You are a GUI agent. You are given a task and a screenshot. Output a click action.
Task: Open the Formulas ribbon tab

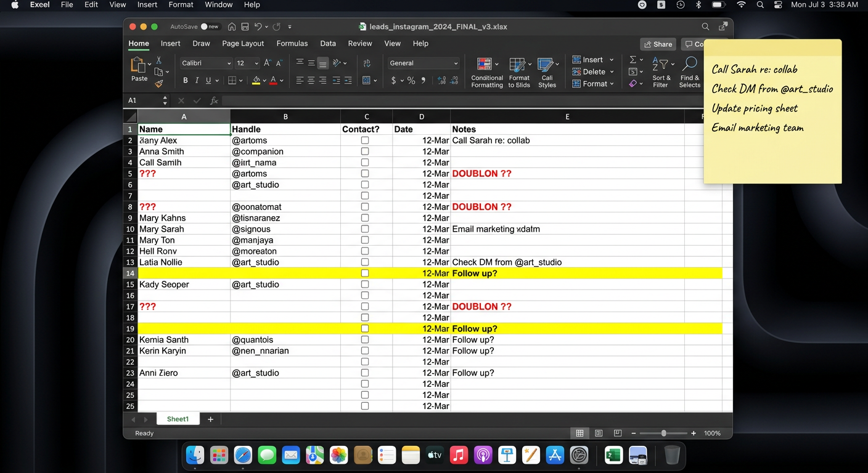point(292,44)
